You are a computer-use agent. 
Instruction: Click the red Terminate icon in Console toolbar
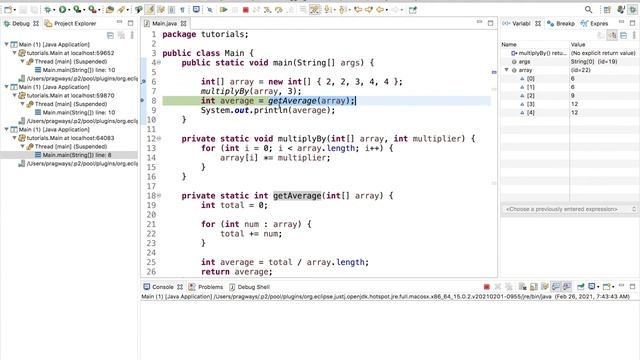coord(487,287)
